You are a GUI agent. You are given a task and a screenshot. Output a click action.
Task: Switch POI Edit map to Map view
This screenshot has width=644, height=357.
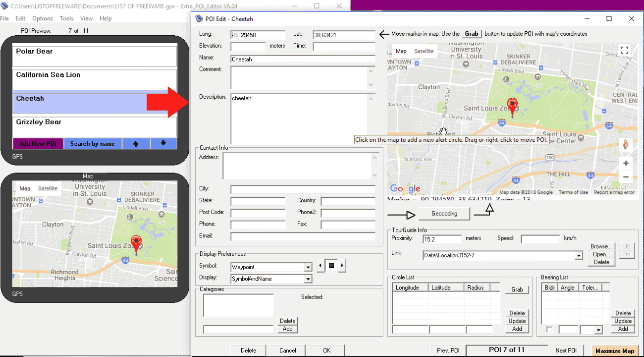point(401,51)
